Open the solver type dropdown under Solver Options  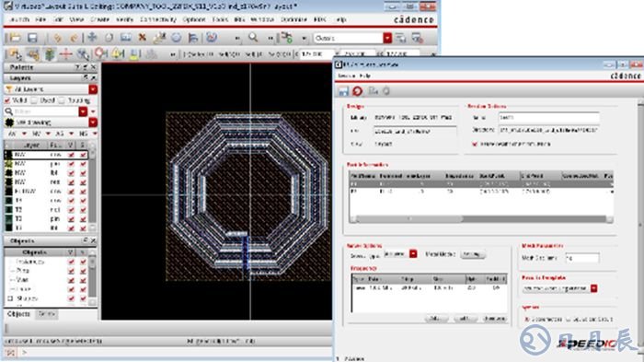(x=413, y=254)
